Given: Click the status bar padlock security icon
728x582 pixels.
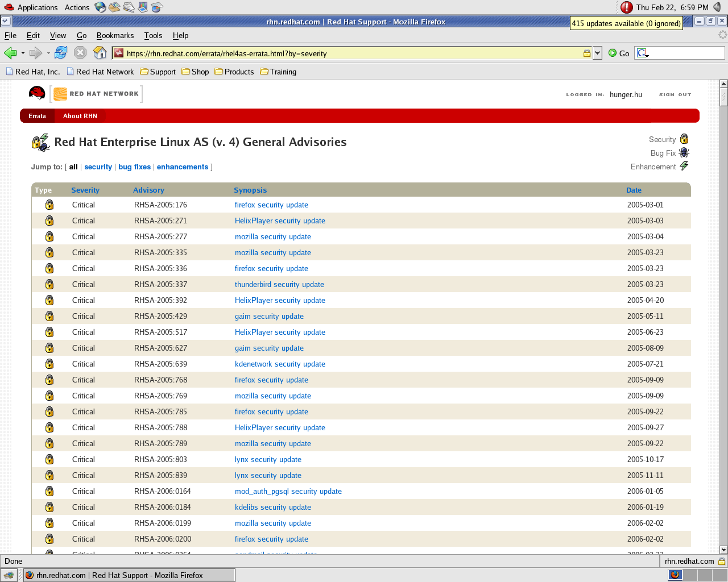Looking at the screenshot, I should pyautogui.click(x=722, y=561).
